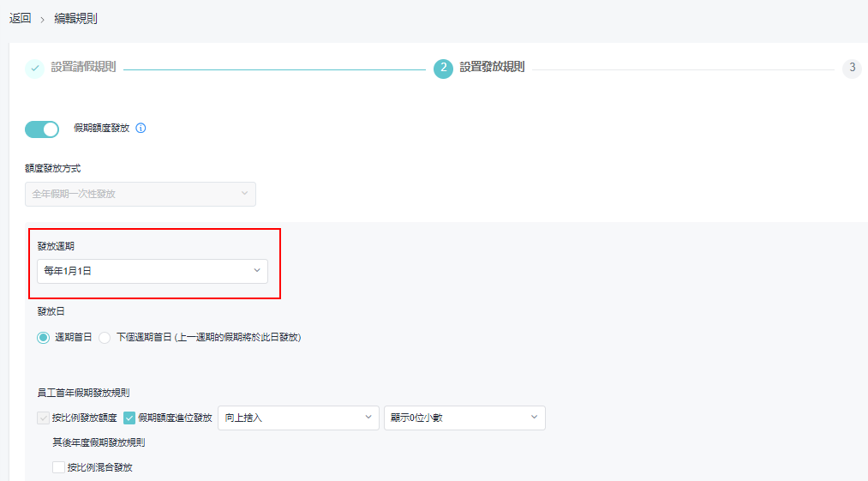Go to the 設置請假規則 step
The image size is (868, 481).
[83, 67]
